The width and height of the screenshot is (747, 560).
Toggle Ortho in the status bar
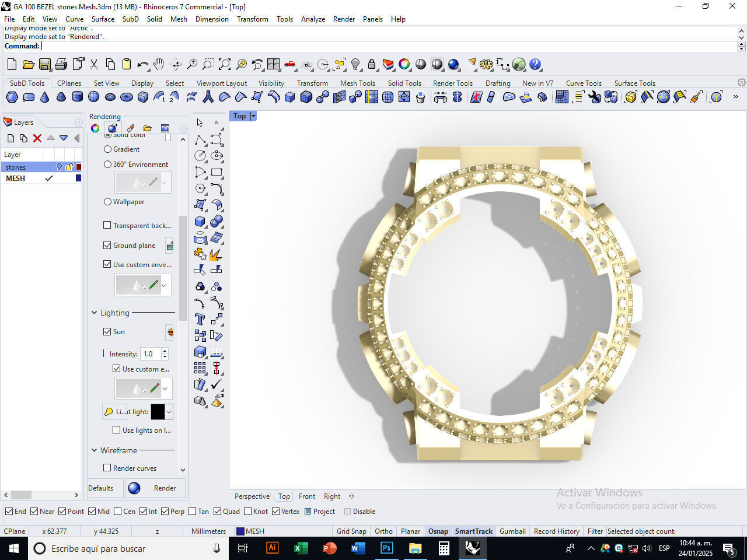click(x=383, y=531)
